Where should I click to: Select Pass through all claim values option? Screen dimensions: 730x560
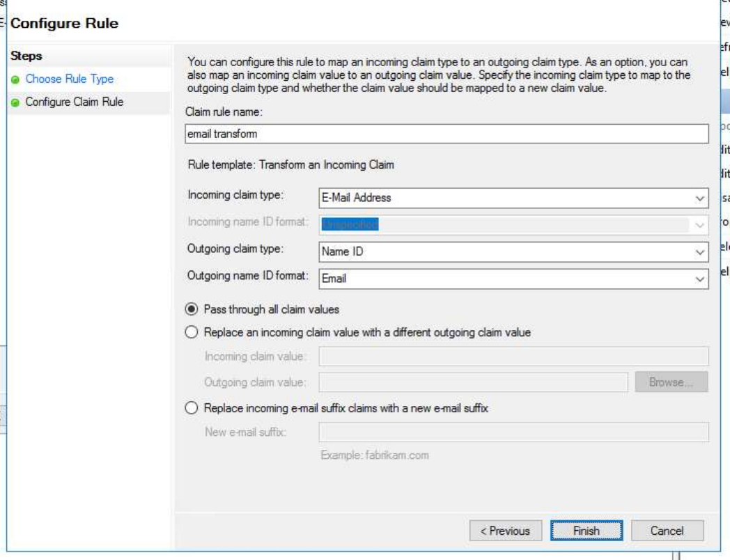click(194, 309)
